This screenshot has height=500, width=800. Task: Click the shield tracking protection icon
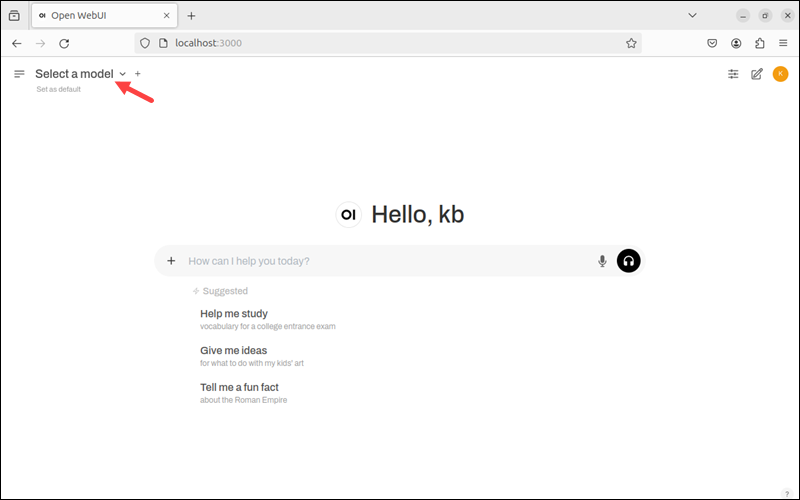click(145, 43)
